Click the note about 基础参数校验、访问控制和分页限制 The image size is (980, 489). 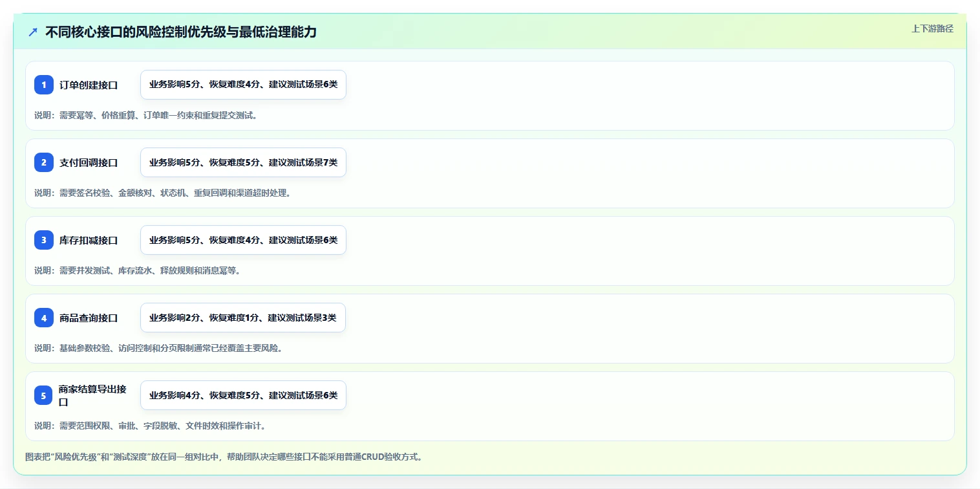point(160,348)
